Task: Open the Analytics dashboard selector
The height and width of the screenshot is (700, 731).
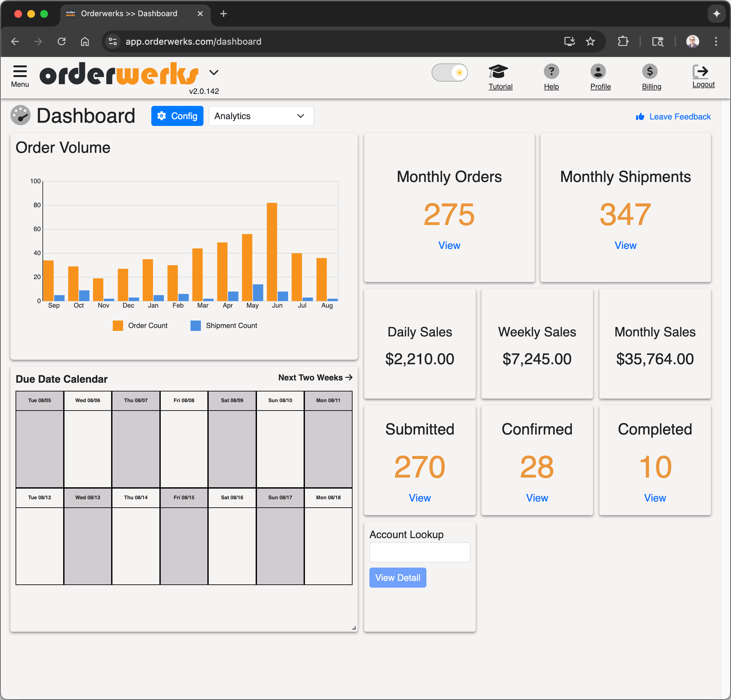Action: click(261, 116)
